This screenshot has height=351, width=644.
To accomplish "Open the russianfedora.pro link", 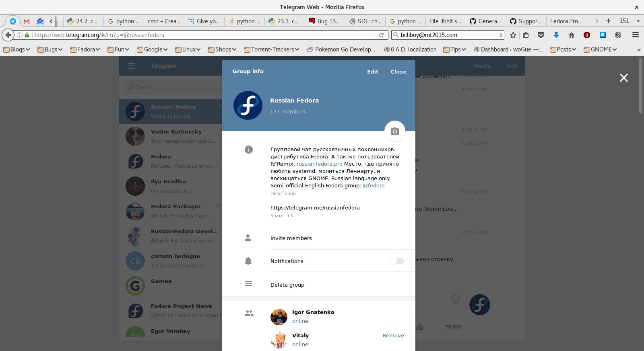I will click(320, 164).
